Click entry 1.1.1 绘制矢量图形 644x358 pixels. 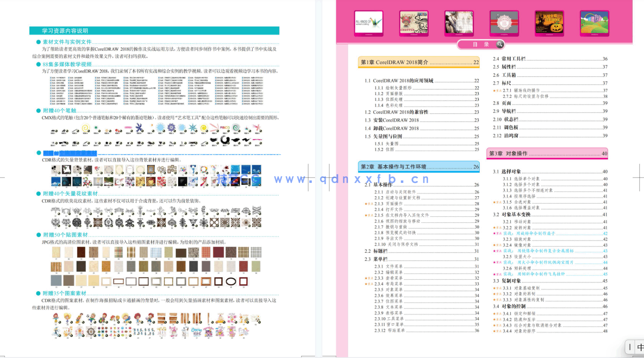[427, 88]
